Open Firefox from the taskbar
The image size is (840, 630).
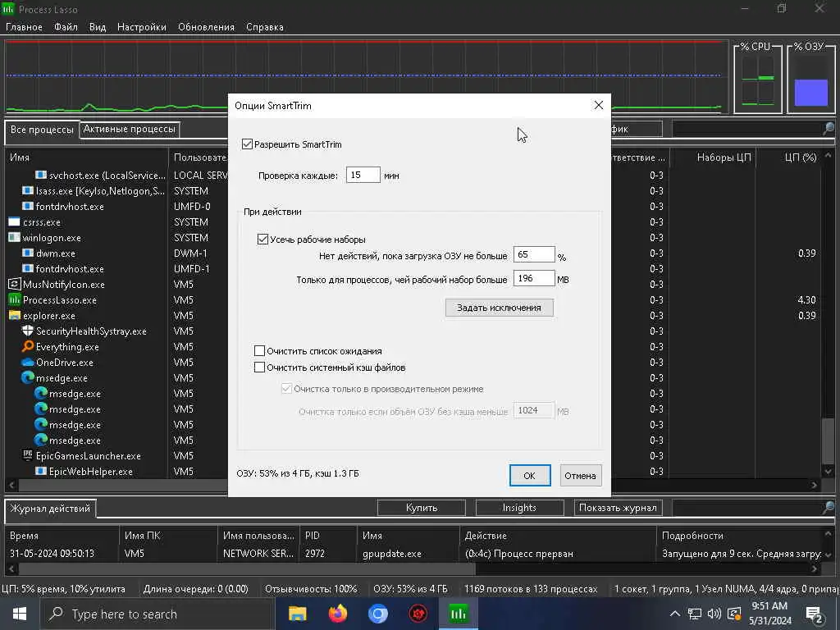(x=337, y=614)
